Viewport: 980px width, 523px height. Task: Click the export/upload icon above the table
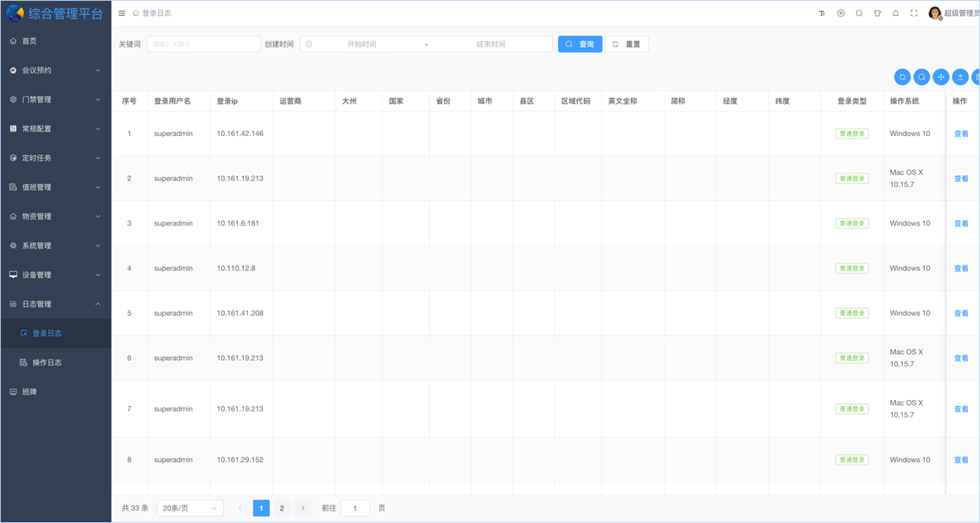tap(961, 77)
